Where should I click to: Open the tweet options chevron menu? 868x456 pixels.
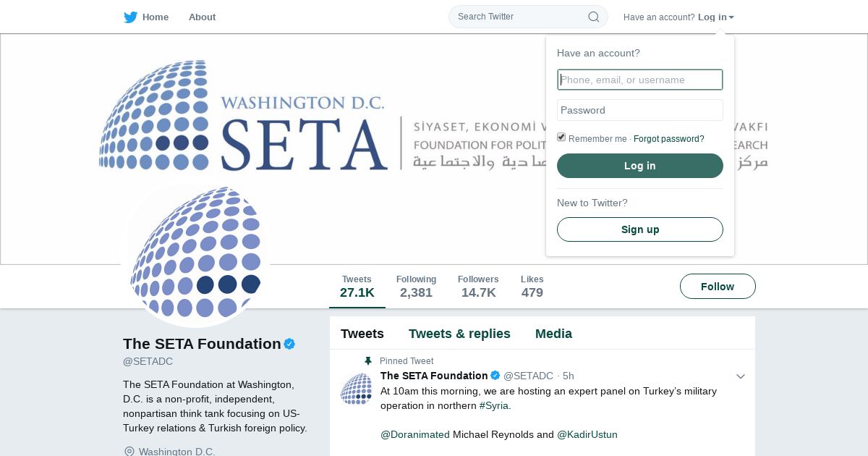tap(741, 376)
